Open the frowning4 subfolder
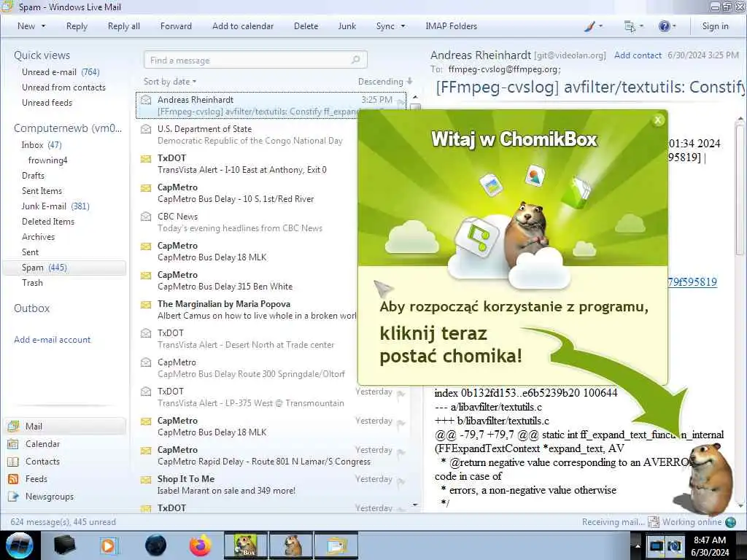 (x=47, y=160)
